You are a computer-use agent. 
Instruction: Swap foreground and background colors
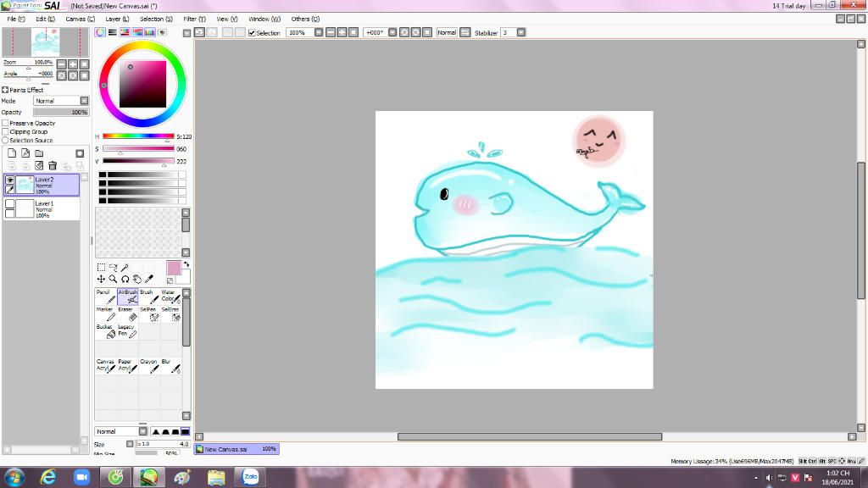(x=186, y=264)
